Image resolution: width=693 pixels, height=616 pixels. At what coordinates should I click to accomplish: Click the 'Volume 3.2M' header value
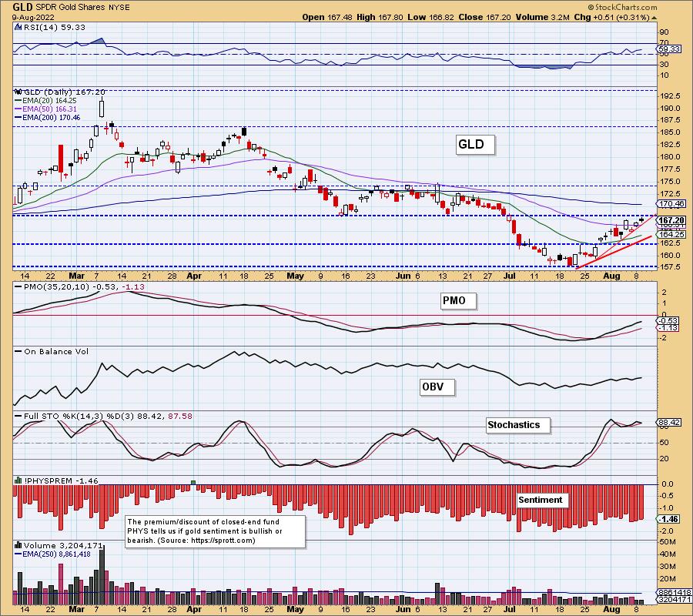click(541, 17)
